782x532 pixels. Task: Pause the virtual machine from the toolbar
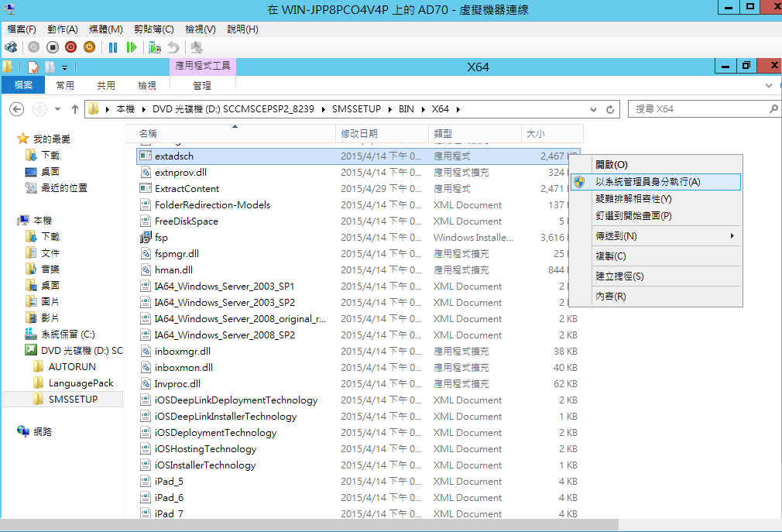tap(113, 47)
